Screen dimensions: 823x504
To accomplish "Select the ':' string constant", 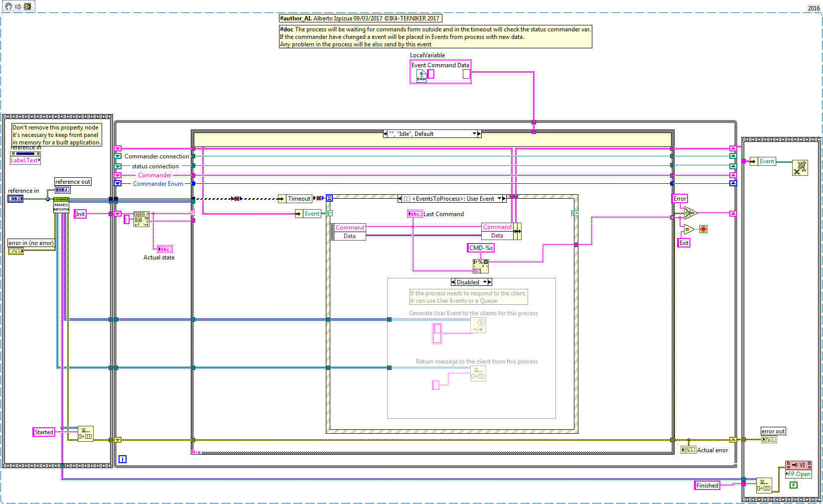I will 126,219.
